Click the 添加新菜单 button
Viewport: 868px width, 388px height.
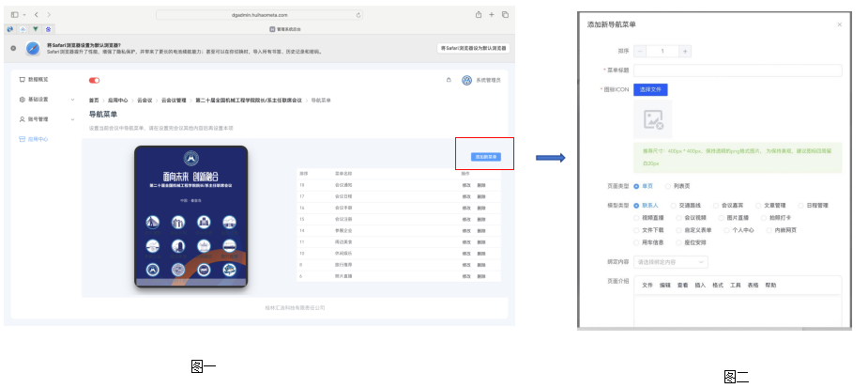pyautogui.click(x=486, y=157)
